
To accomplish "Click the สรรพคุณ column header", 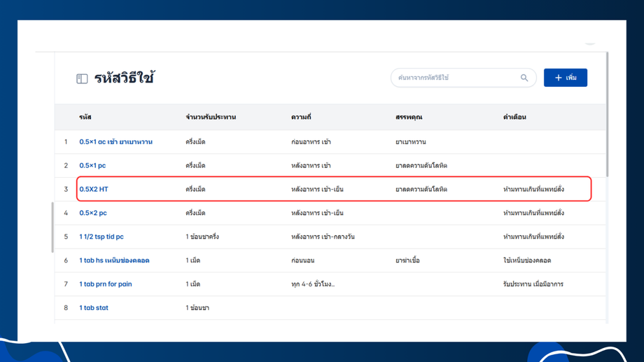I will pyautogui.click(x=409, y=117).
